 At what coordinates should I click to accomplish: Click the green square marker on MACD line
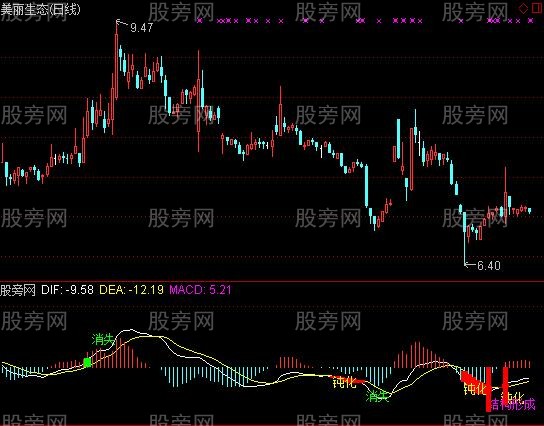[x=87, y=363]
